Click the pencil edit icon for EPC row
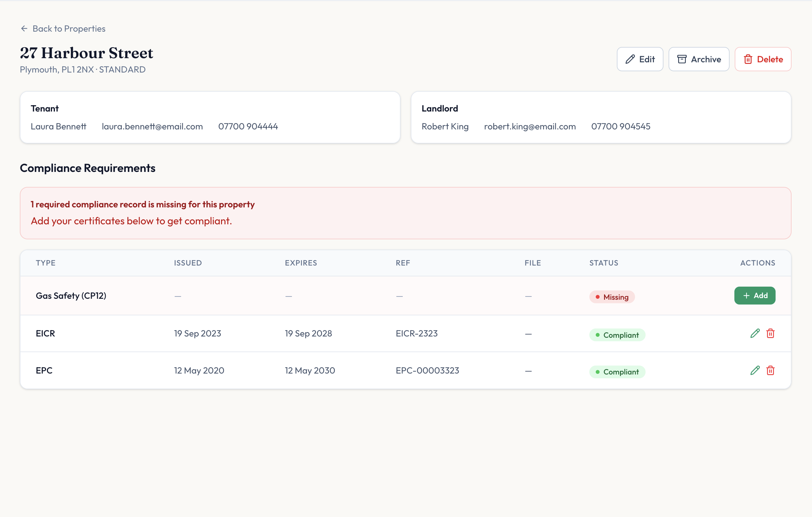The image size is (812, 517). point(755,370)
